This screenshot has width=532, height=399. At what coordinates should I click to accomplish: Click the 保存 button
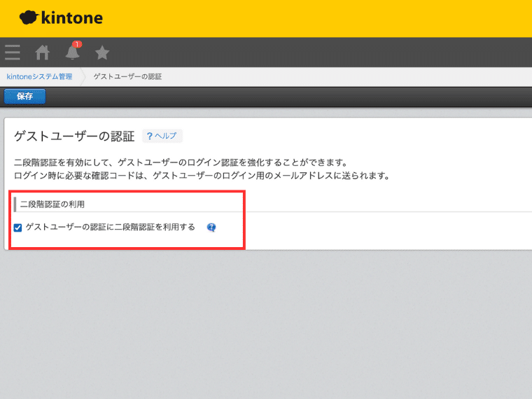(24, 97)
